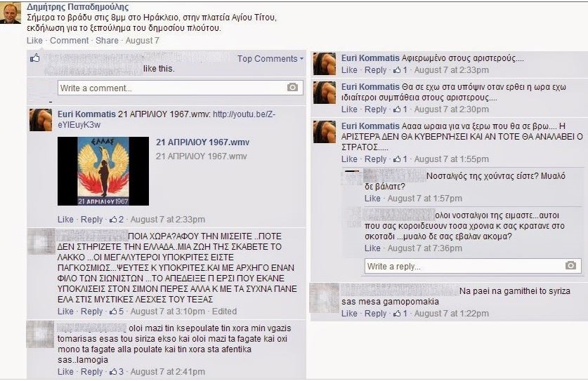Click the camera icon in Write a comment box
The image size is (588, 381).
(292, 87)
